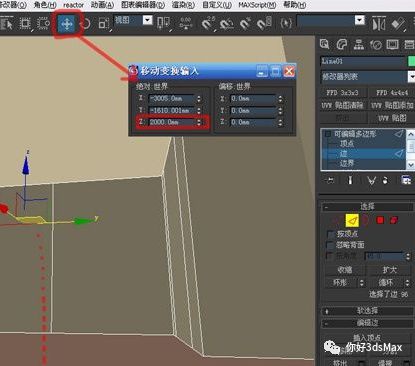Screen dimensions: 415x366
Task: Select the Select Object arrow tool
Action: [x=7, y=24]
